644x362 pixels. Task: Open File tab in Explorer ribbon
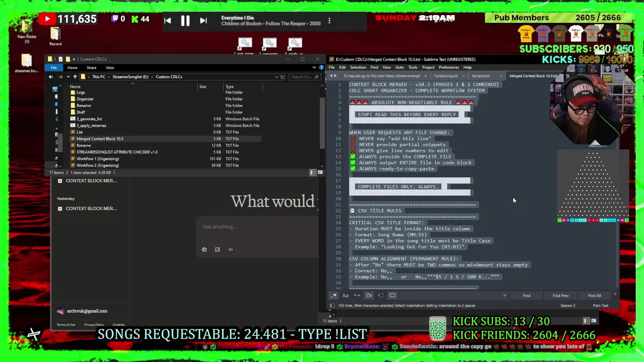click(x=54, y=68)
